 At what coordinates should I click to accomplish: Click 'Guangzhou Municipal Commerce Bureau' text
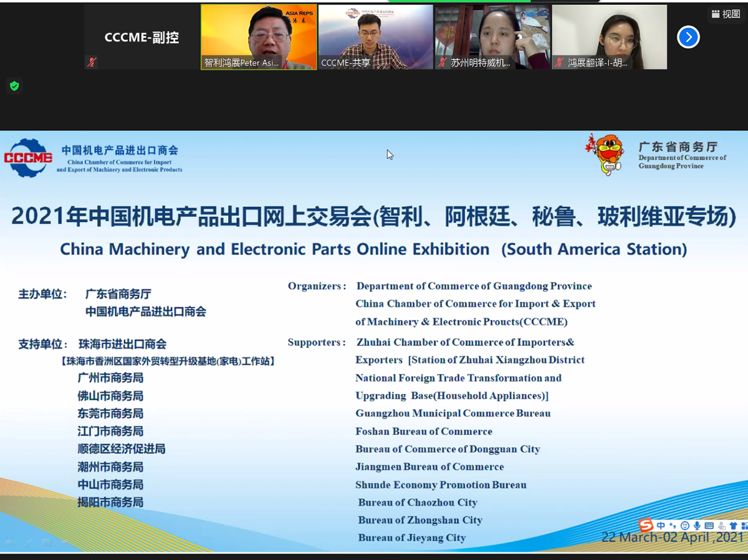click(x=453, y=413)
